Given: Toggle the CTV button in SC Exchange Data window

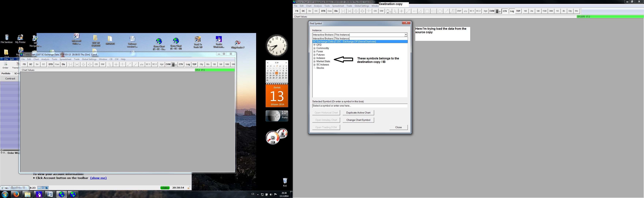Looking at the screenshot, I should point(181,64).
